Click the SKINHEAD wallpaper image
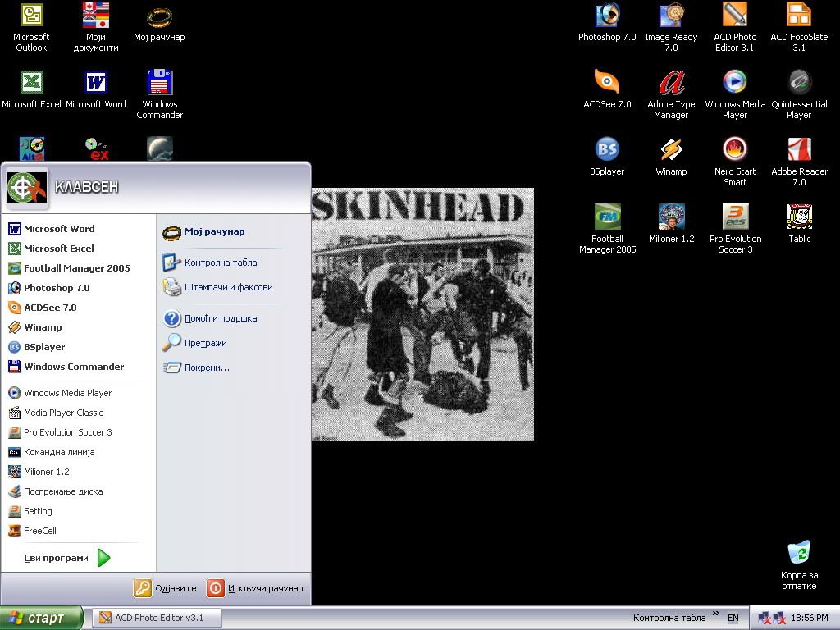 click(x=422, y=314)
